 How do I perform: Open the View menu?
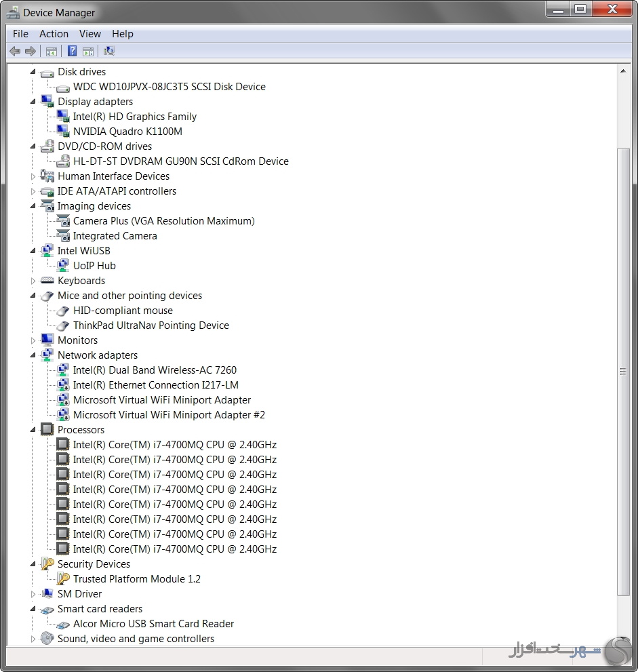[90, 34]
